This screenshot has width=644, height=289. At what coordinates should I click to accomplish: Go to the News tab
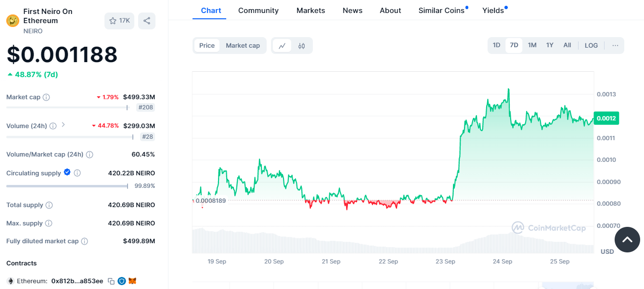[353, 11]
